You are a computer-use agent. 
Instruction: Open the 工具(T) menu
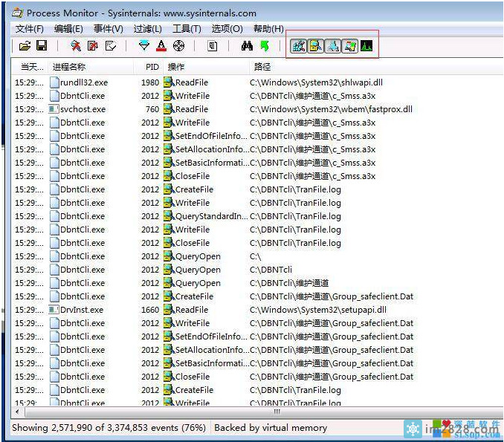(x=187, y=28)
